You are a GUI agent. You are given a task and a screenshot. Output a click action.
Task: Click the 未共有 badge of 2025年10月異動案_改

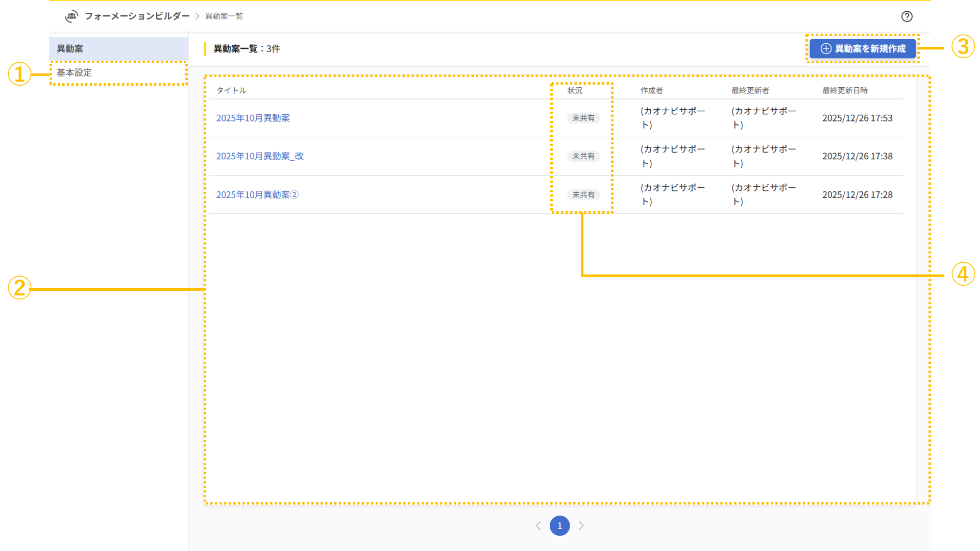(x=583, y=156)
